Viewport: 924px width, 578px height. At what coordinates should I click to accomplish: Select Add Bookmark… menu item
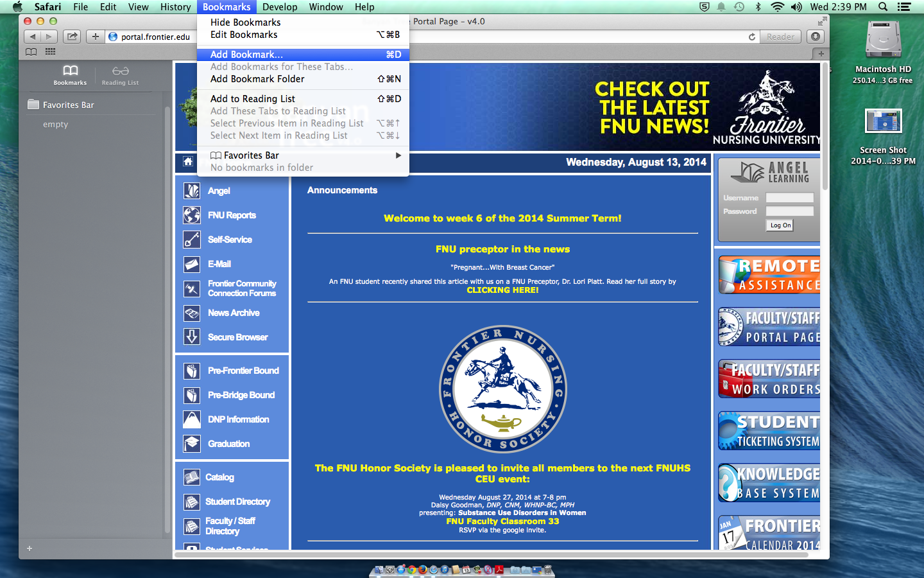303,55
